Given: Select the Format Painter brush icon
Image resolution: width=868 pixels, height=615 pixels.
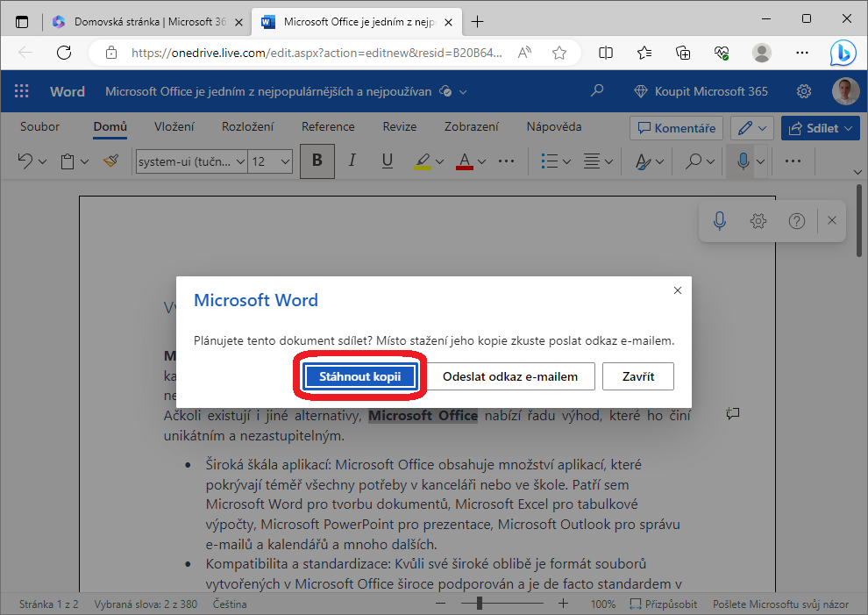Looking at the screenshot, I should click(x=110, y=161).
